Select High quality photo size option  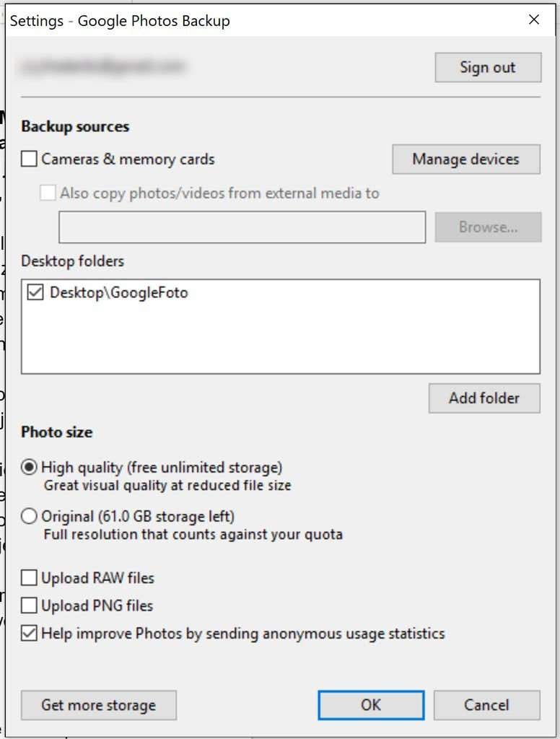pyautogui.click(x=29, y=467)
